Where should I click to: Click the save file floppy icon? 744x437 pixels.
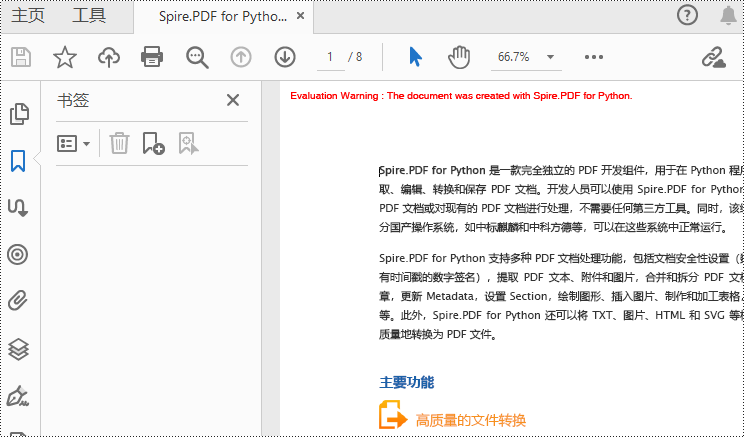[21, 57]
